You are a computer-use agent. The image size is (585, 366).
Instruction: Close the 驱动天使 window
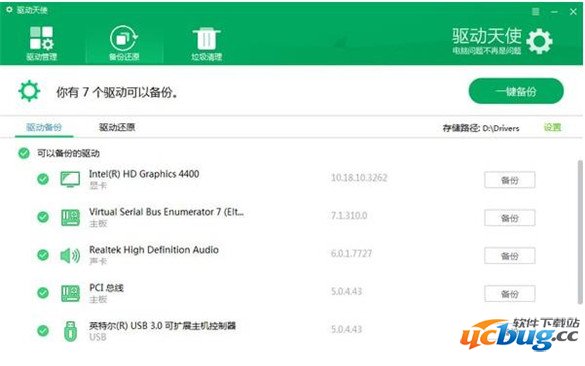573,12
